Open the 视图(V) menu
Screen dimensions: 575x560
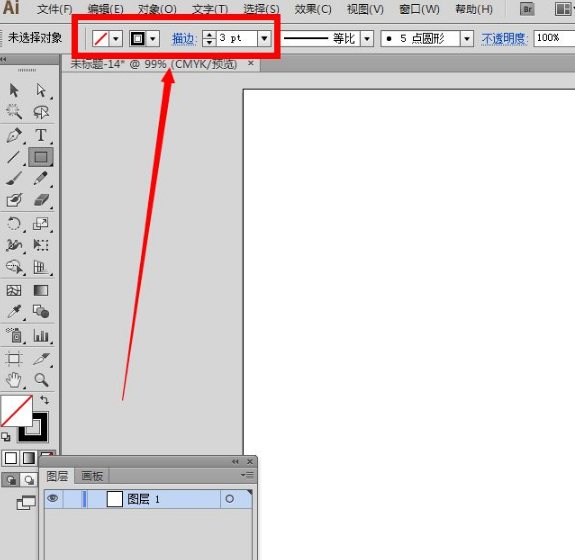(365, 9)
